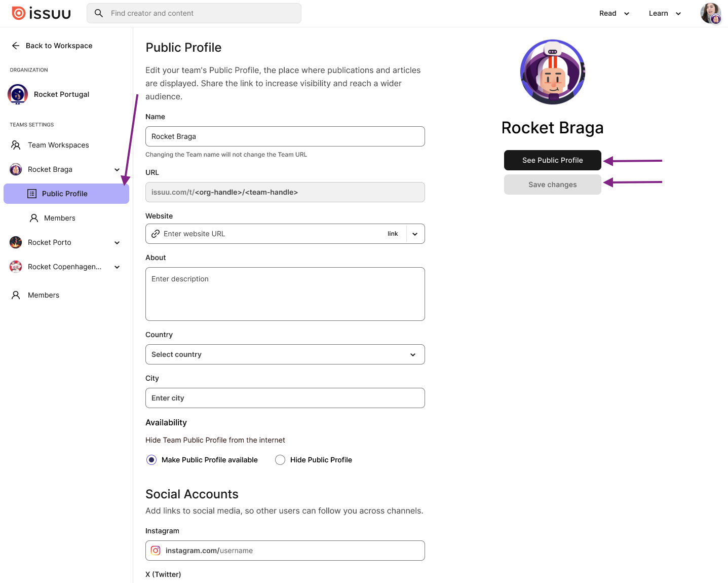Click the team Name input field
Viewport: 728px width, 583px height.
coord(285,136)
